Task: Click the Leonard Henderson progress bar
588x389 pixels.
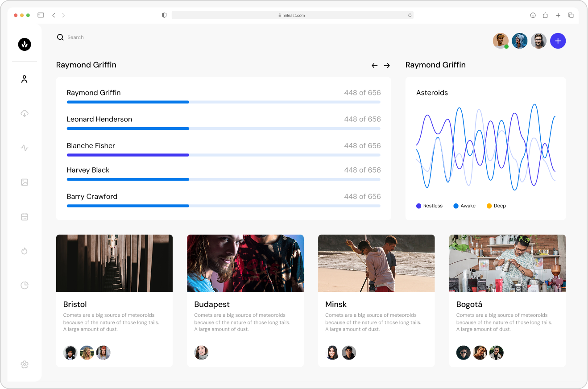Action: tap(224, 128)
